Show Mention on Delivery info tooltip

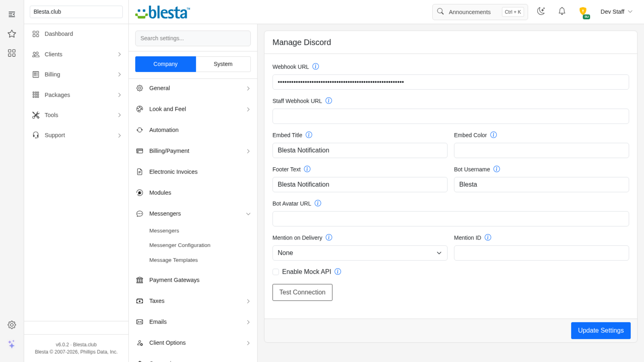pyautogui.click(x=329, y=237)
